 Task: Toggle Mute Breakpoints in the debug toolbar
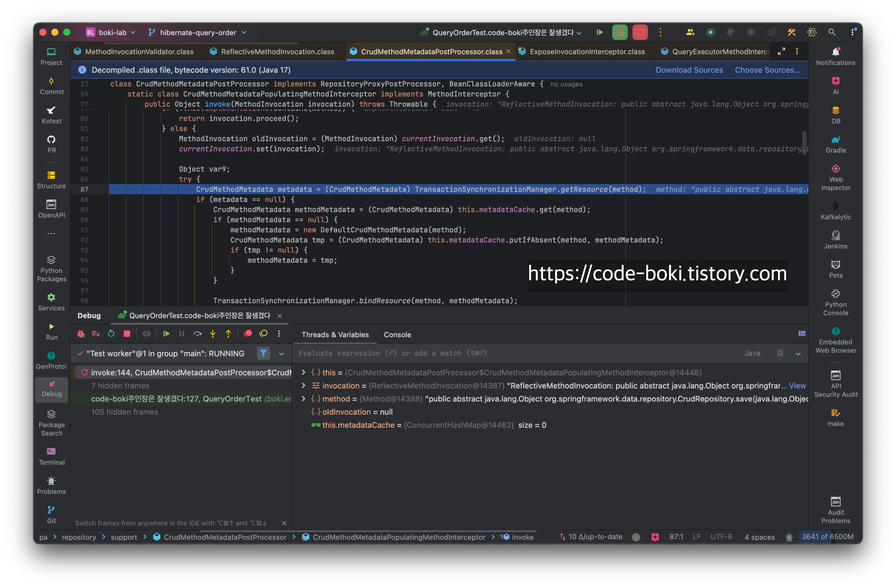point(263,334)
